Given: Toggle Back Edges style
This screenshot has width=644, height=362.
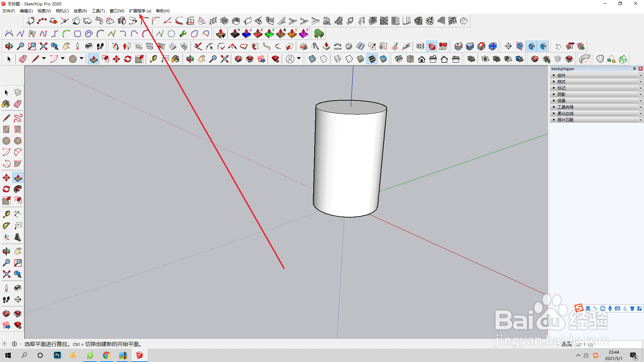Looking at the screenshot, I should coord(324,59).
